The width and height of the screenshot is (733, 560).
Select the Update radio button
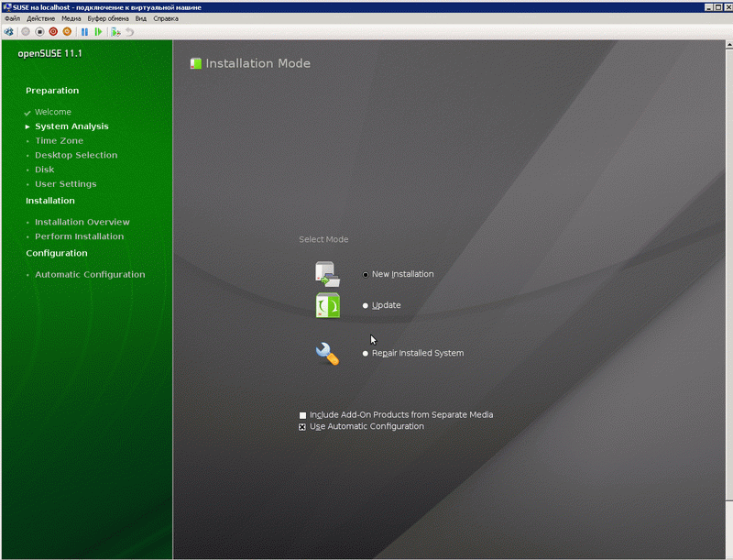tap(366, 306)
